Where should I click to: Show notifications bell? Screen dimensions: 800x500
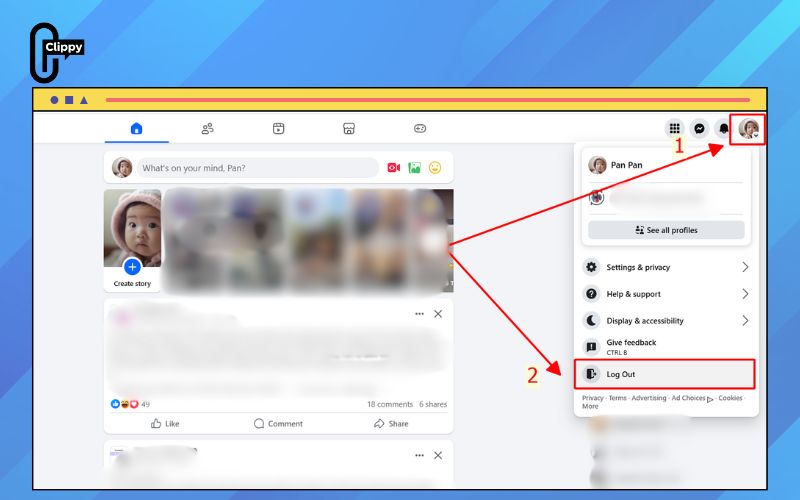[x=723, y=129]
